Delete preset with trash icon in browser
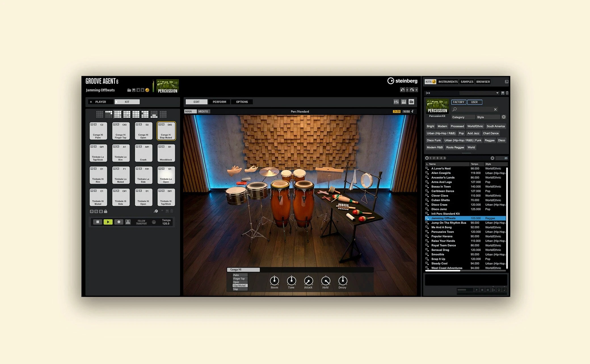This screenshot has height=364, width=590. click(x=507, y=93)
